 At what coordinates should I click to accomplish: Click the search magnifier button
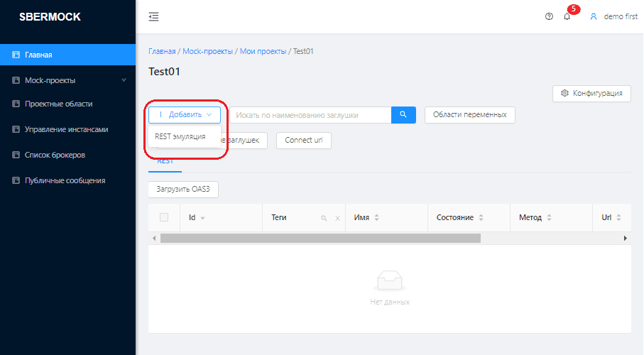(x=403, y=114)
